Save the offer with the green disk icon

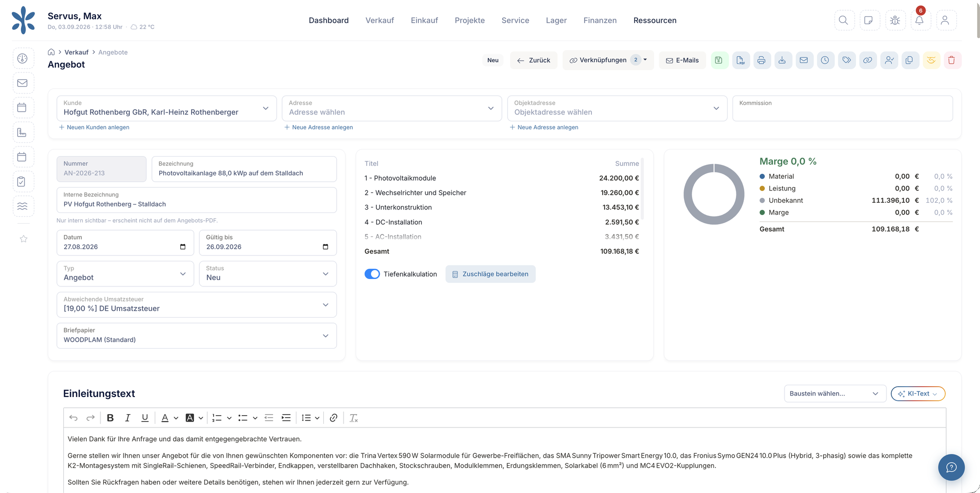pyautogui.click(x=719, y=60)
